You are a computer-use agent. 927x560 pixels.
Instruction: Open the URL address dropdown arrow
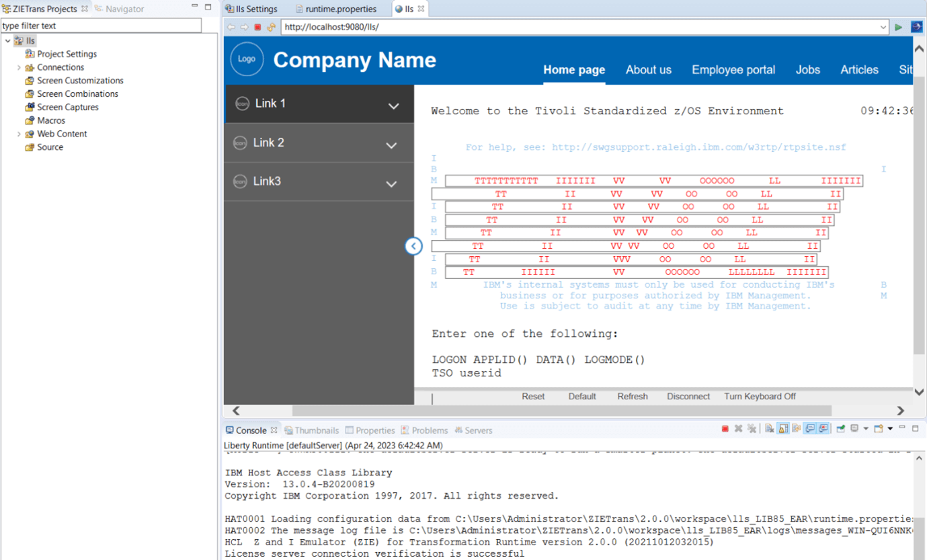pos(883,28)
